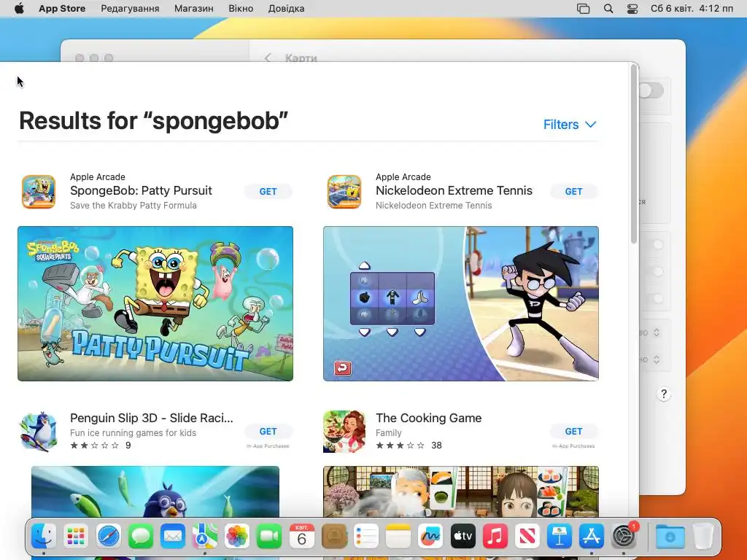This screenshot has width=747, height=560.
Task: Open the Trash in the Dock
Action: point(703,537)
